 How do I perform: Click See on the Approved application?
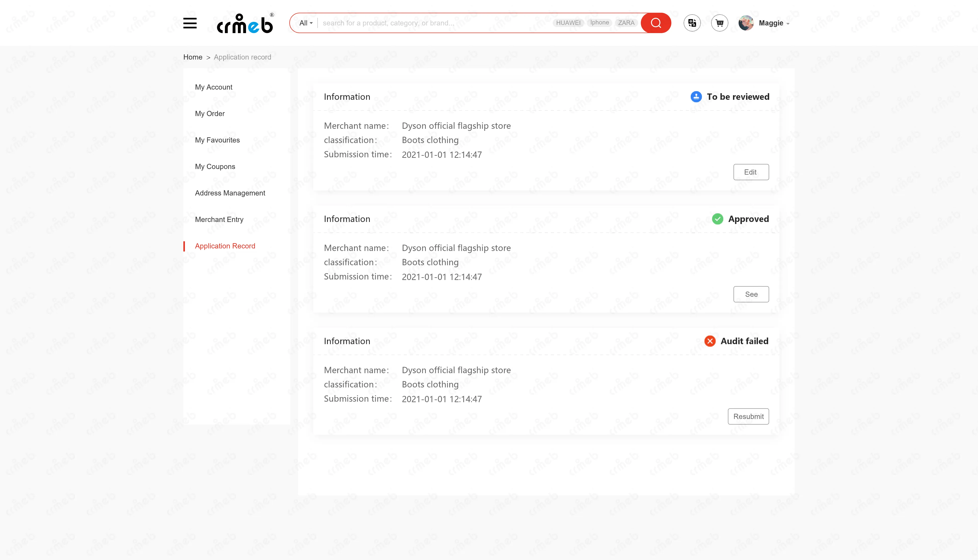pos(751,294)
